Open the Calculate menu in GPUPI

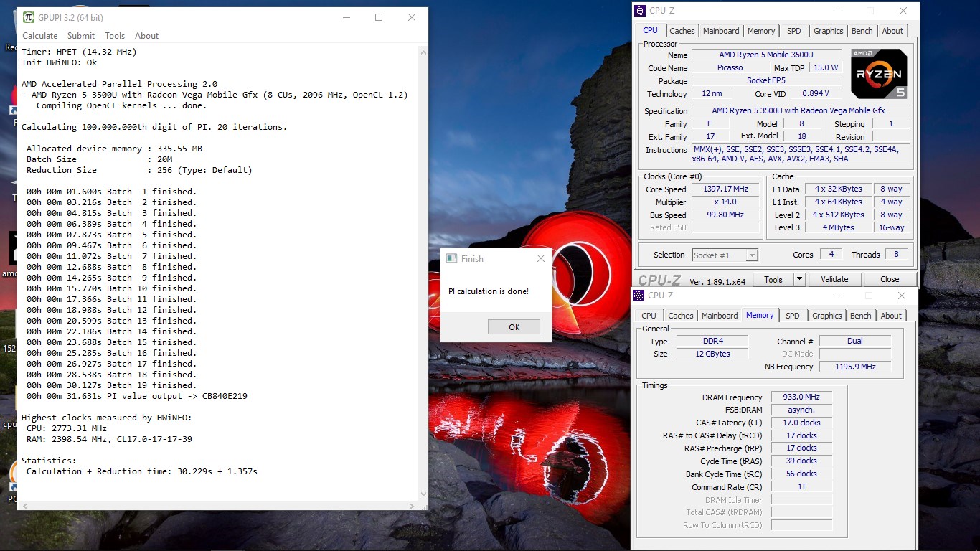pos(40,36)
